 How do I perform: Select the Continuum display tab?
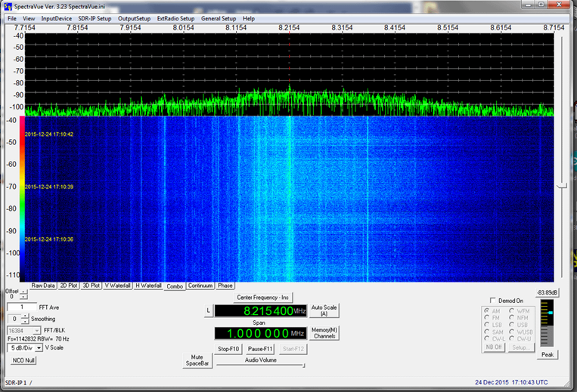click(x=200, y=286)
